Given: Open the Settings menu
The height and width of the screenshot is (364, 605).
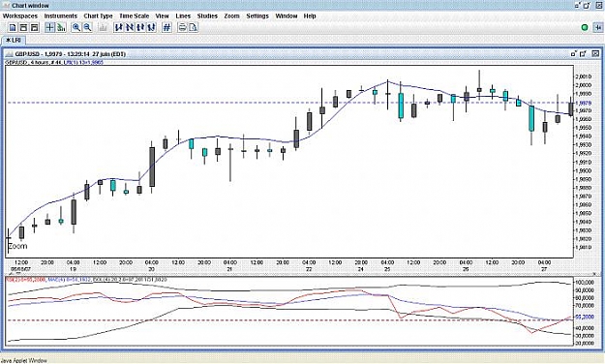Looking at the screenshot, I should 257,15.
